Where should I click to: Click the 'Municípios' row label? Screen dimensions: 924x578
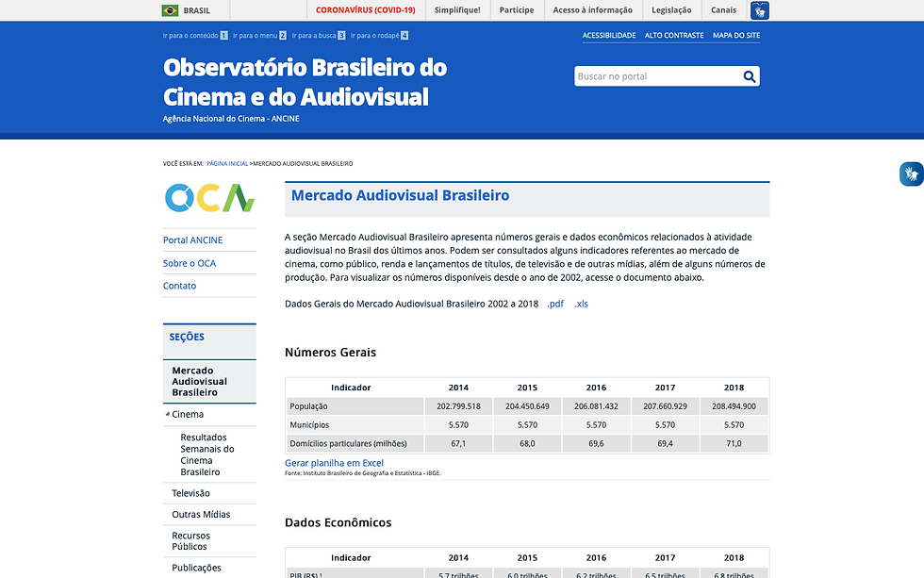pyautogui.click(x=309, y=425)
